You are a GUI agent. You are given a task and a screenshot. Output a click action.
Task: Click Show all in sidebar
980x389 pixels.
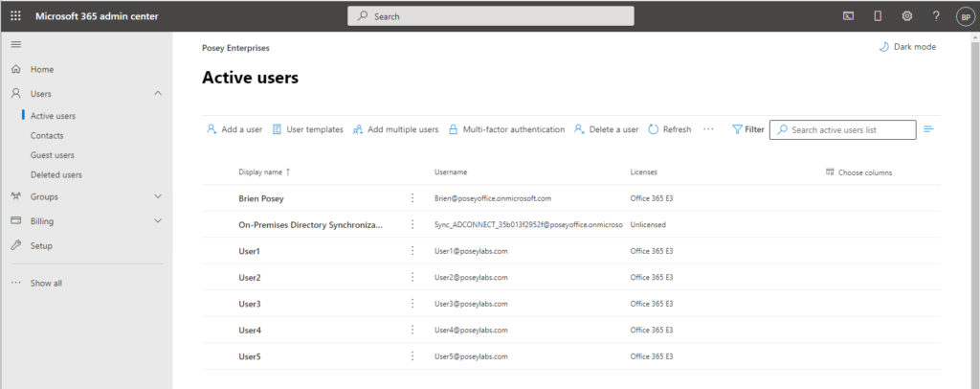[x=46, y=284]
